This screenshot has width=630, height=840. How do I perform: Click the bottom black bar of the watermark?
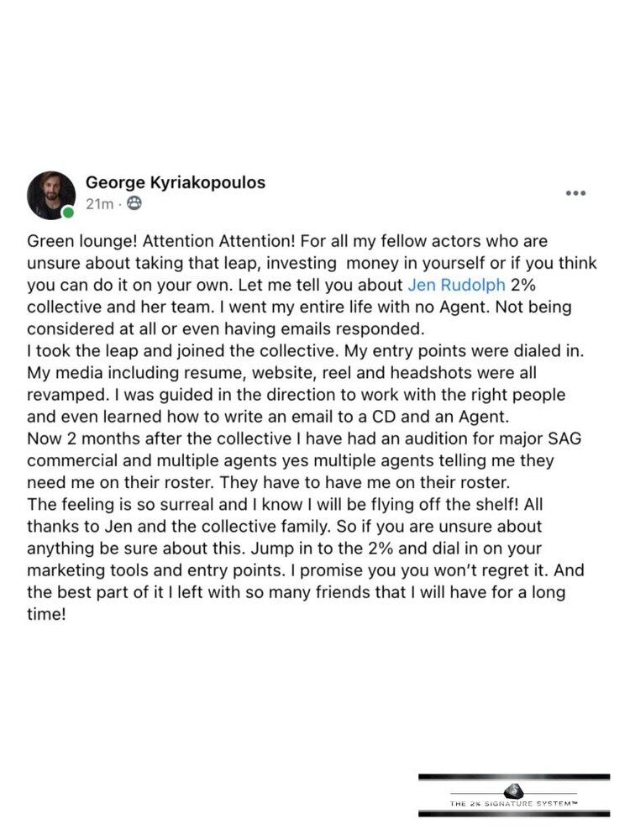click(x=514, y=814)
